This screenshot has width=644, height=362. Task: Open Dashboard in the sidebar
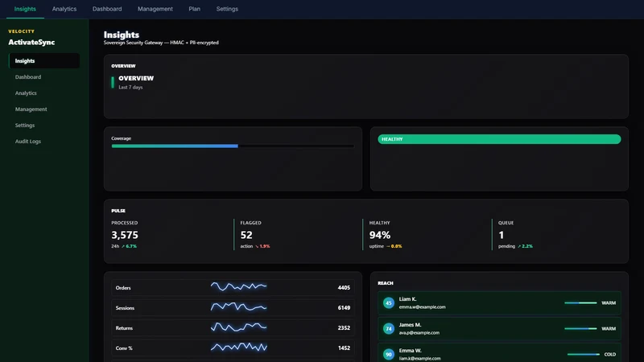[x=44, y=76]
